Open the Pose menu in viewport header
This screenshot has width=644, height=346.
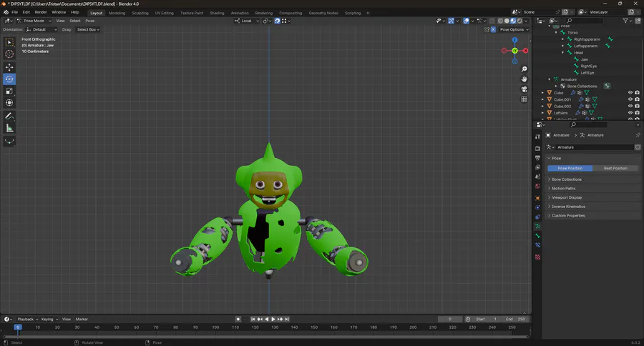90,21
